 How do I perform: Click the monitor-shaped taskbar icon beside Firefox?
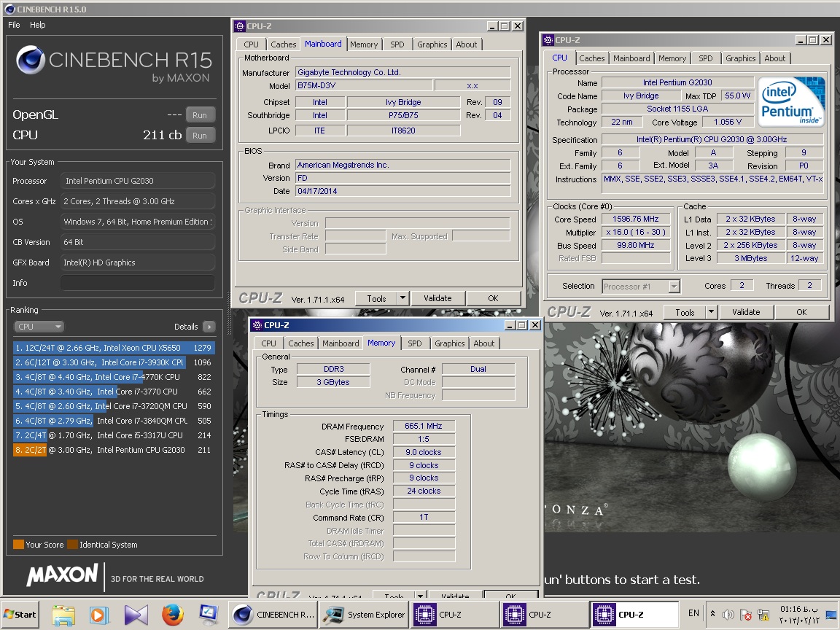click(x=209, y=615)
